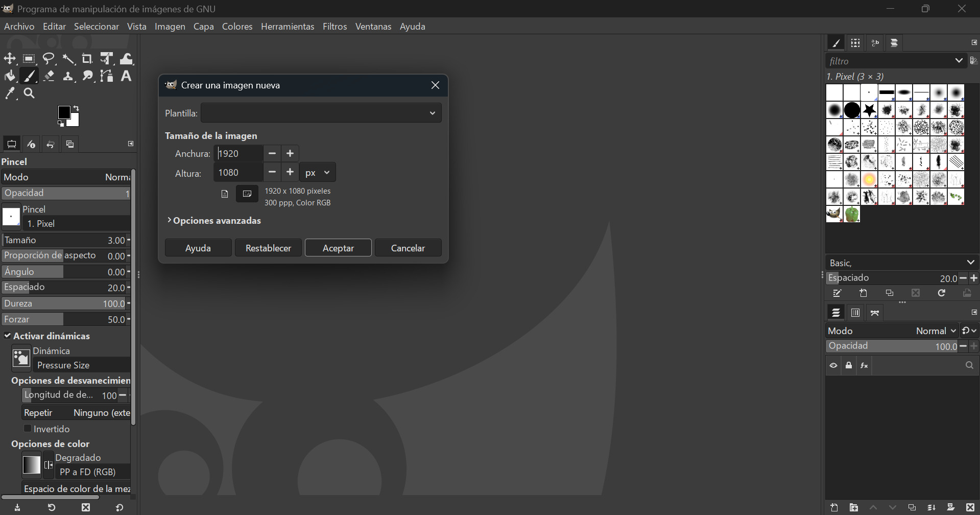Select the Clone tool
The width and height of the screenshot is (980, 515).
[x=68, y=76]
